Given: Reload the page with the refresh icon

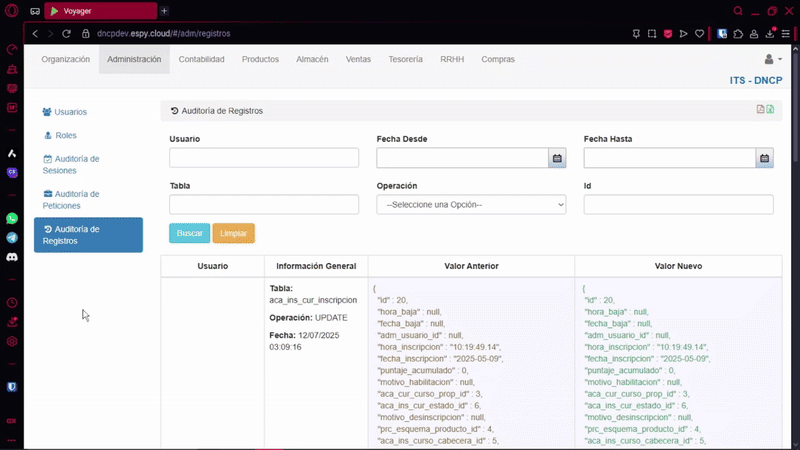Looking at the screenshot, I should pyautogui.click(x=66, y=33).
